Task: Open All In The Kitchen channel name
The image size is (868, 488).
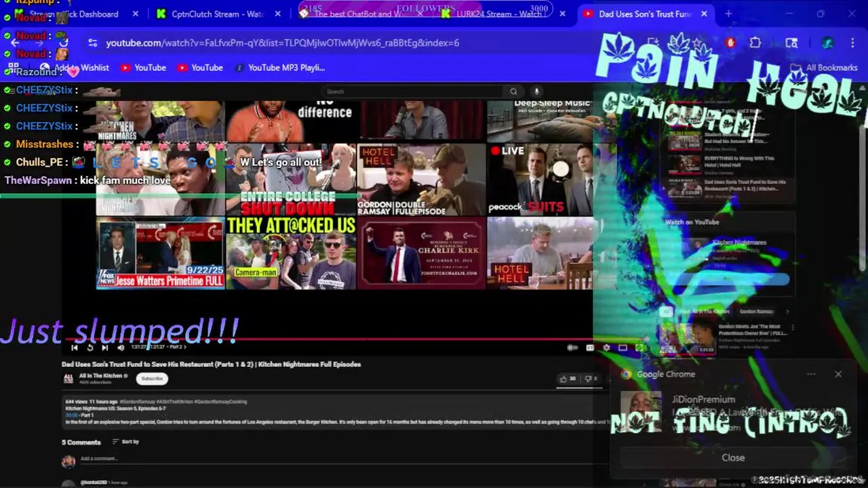Action: [x=101, y=375]
